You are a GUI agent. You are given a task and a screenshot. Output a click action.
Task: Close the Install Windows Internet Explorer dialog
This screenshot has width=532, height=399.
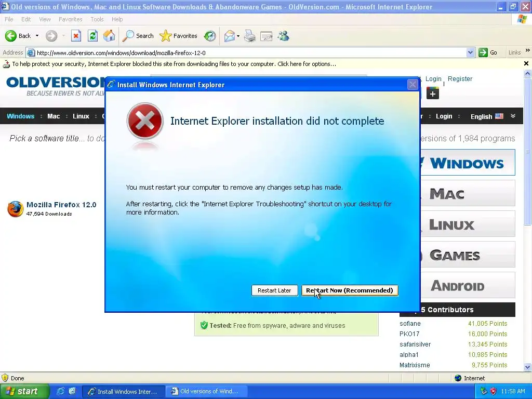coord(413,85)
